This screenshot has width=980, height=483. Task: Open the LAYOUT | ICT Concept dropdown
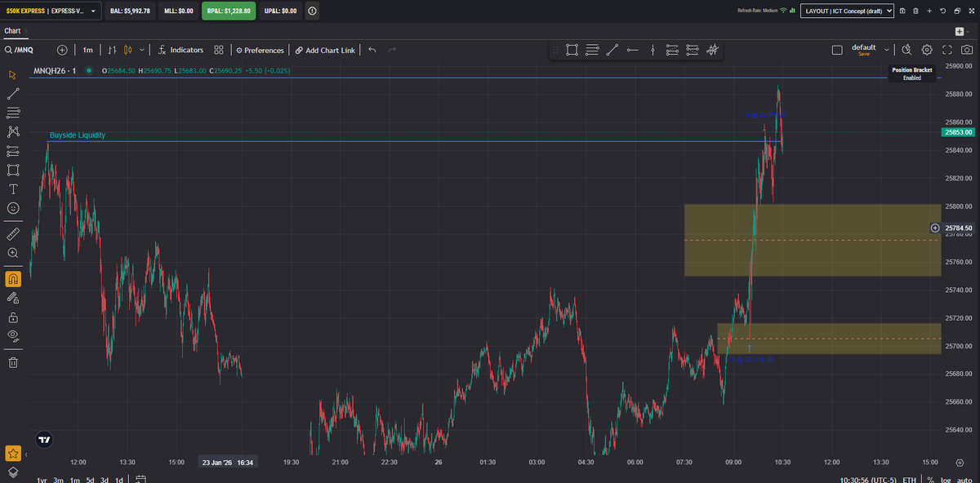(847, 11)
